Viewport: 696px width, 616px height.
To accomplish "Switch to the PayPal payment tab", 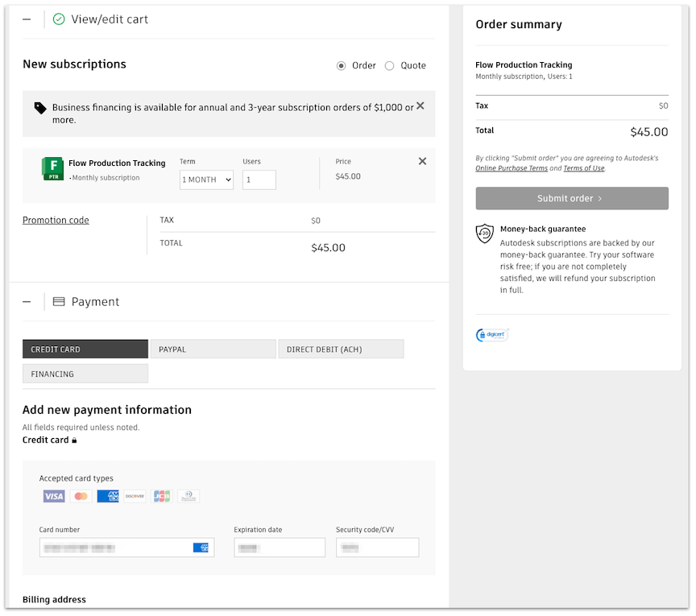I will (213, 349).
